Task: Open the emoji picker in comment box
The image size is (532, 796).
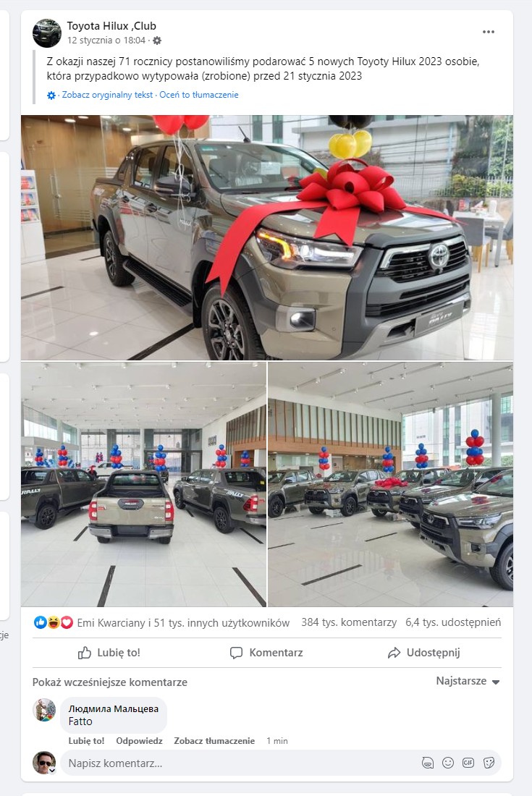Action: pyautogui.click(x=448, y=763)
